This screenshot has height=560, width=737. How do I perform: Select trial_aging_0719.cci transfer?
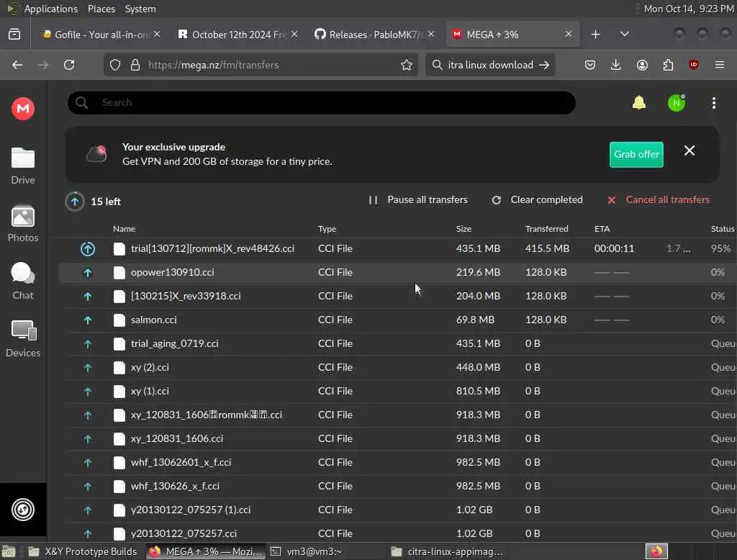(397, 343)
